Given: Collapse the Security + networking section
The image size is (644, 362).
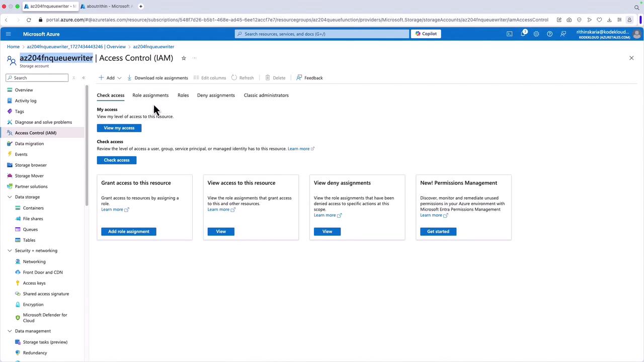Looking at the screenshot, I should click(10, 250).
